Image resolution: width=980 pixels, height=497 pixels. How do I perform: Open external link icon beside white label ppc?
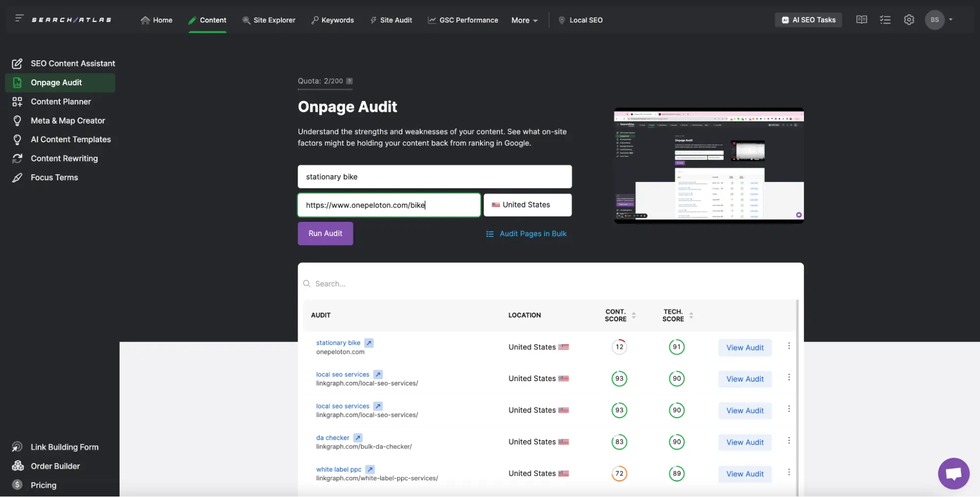coord(370,470)
